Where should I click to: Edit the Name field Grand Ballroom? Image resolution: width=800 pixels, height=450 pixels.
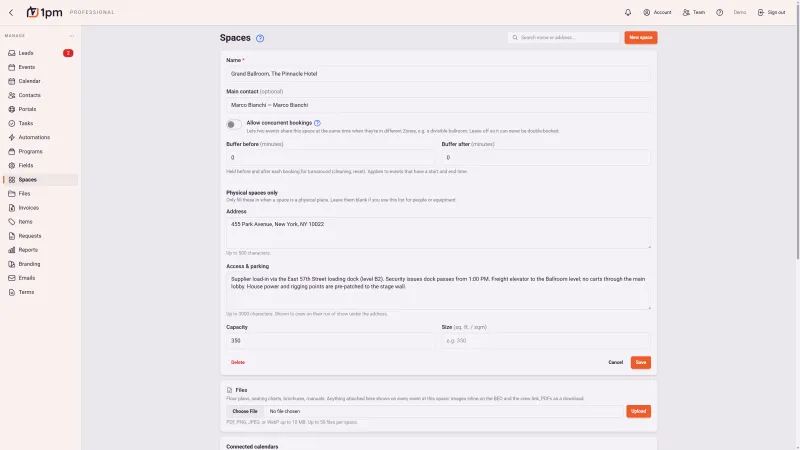(438, 74)
